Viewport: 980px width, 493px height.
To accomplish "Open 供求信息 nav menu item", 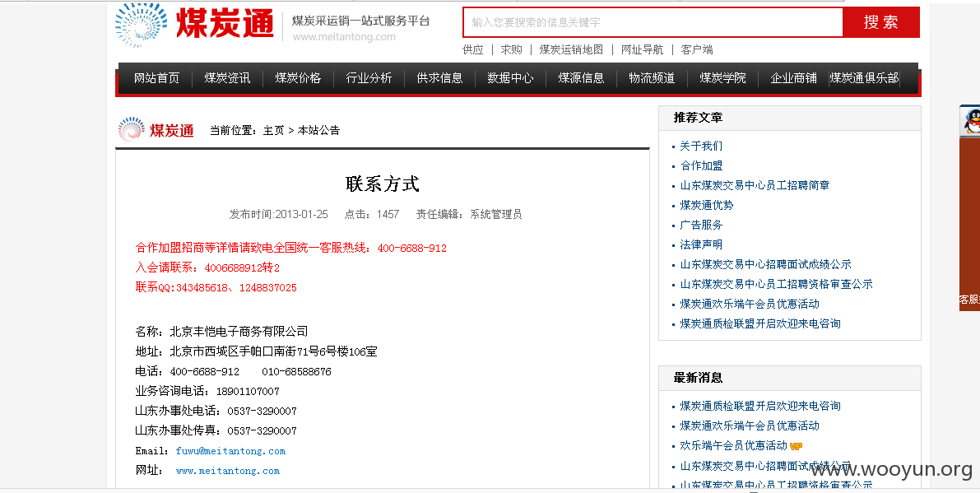I will pos(440,78).
